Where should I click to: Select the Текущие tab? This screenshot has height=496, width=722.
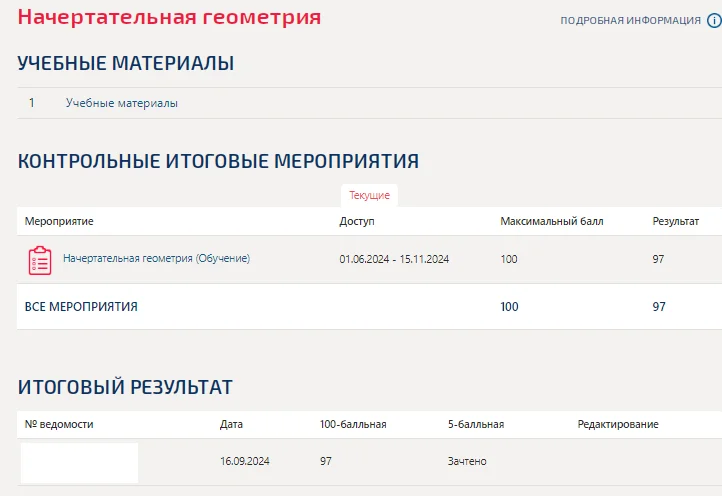(x=369, y=195)
